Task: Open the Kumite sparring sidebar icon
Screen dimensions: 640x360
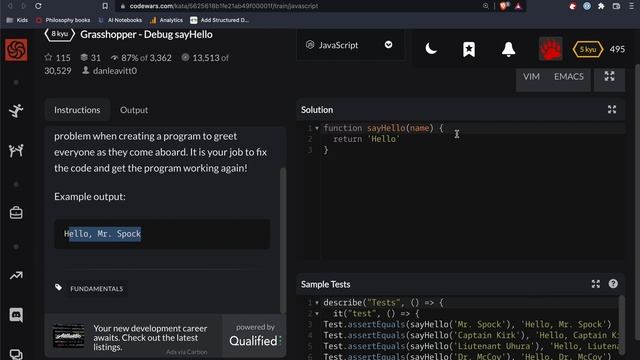Action: coord(16,151)
